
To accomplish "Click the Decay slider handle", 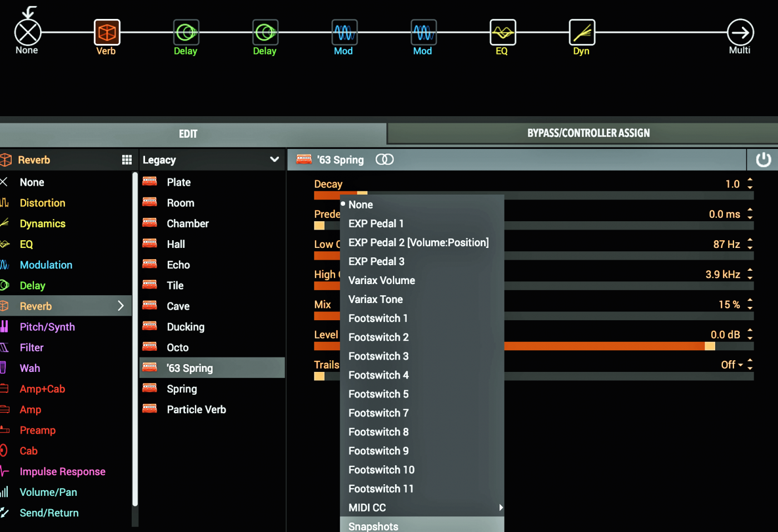I will coord(362,193).
